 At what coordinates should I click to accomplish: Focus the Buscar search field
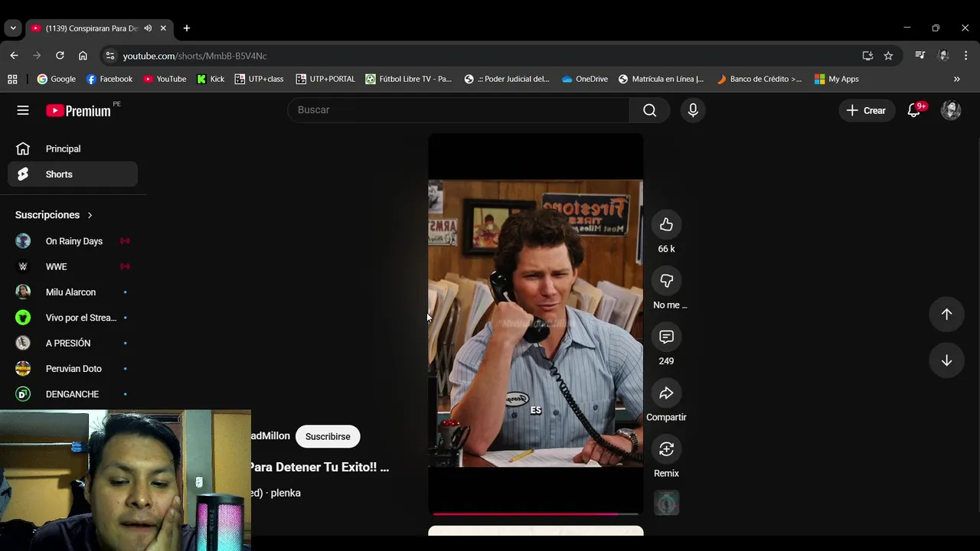[x=459, y=110]
